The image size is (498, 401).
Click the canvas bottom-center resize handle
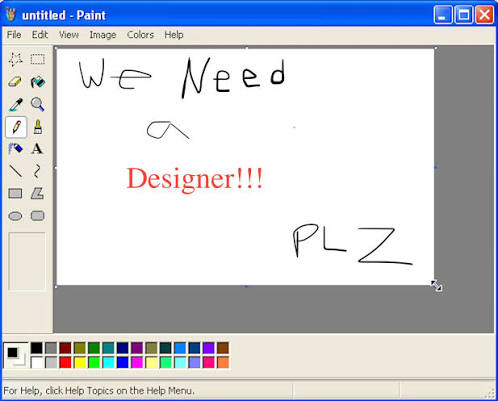coord(246,286)
